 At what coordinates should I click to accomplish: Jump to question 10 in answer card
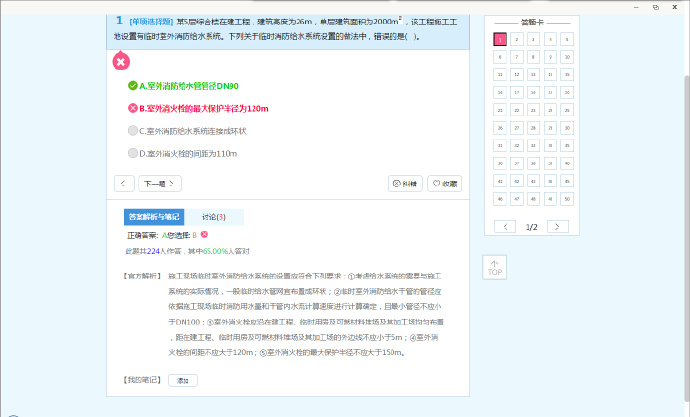coord(567,57)
